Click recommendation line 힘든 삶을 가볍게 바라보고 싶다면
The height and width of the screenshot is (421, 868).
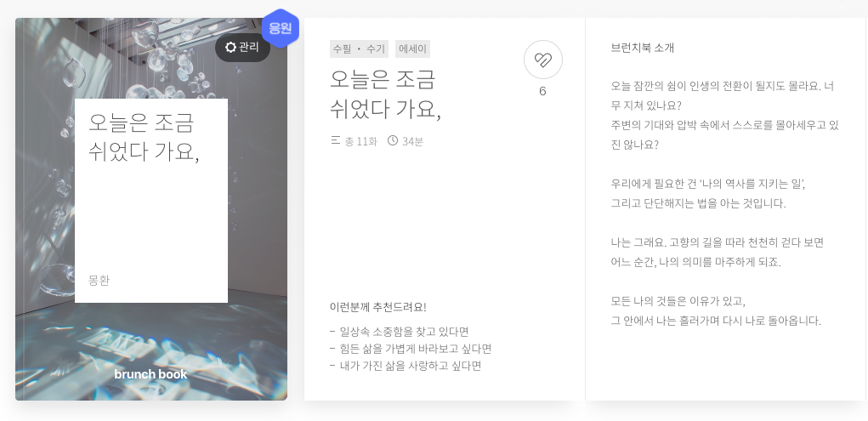[x=411, y=349]
